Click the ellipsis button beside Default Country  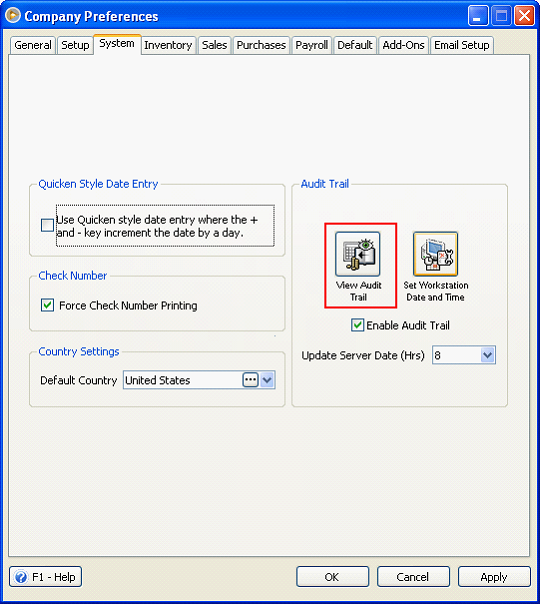click(250, 380)
